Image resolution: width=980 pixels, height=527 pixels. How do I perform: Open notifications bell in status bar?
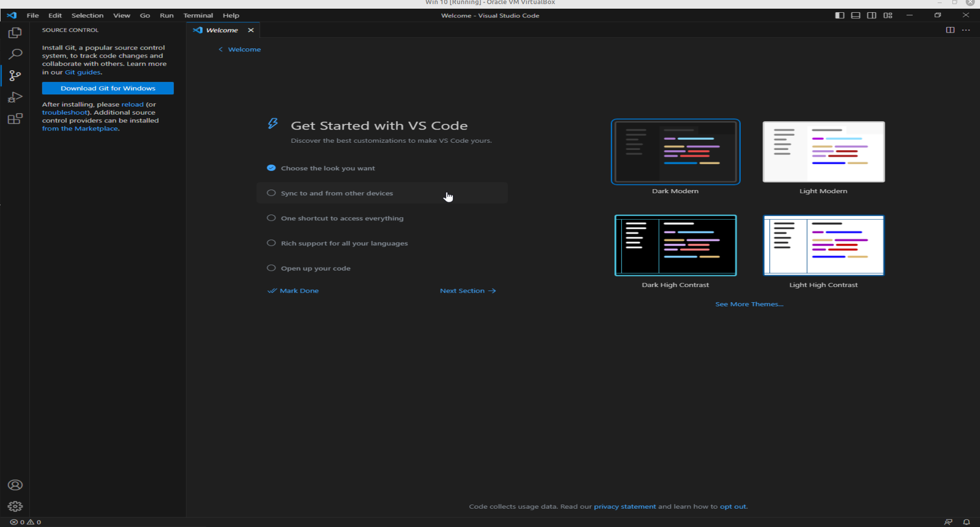pos(966,522)
